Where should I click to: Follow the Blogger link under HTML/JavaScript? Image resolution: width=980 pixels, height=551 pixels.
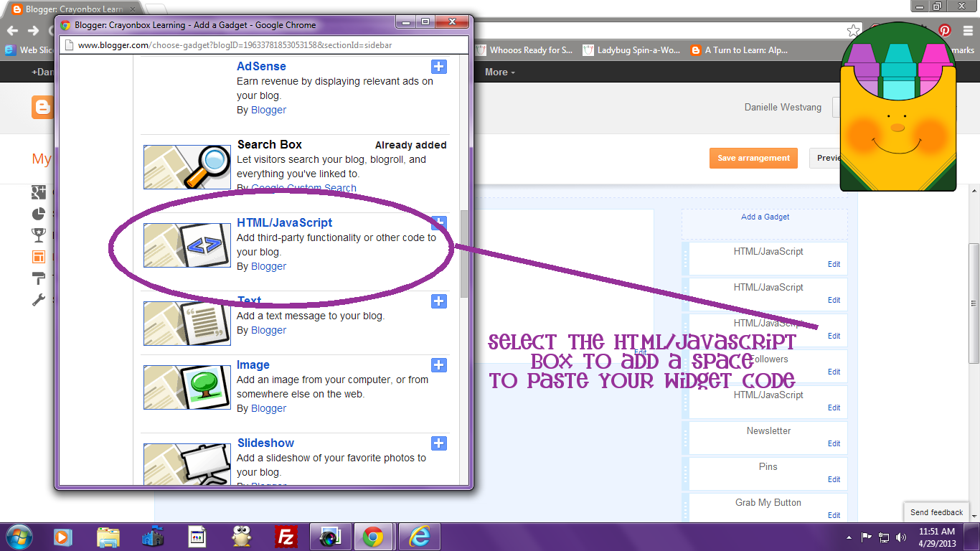coord(269,266)
